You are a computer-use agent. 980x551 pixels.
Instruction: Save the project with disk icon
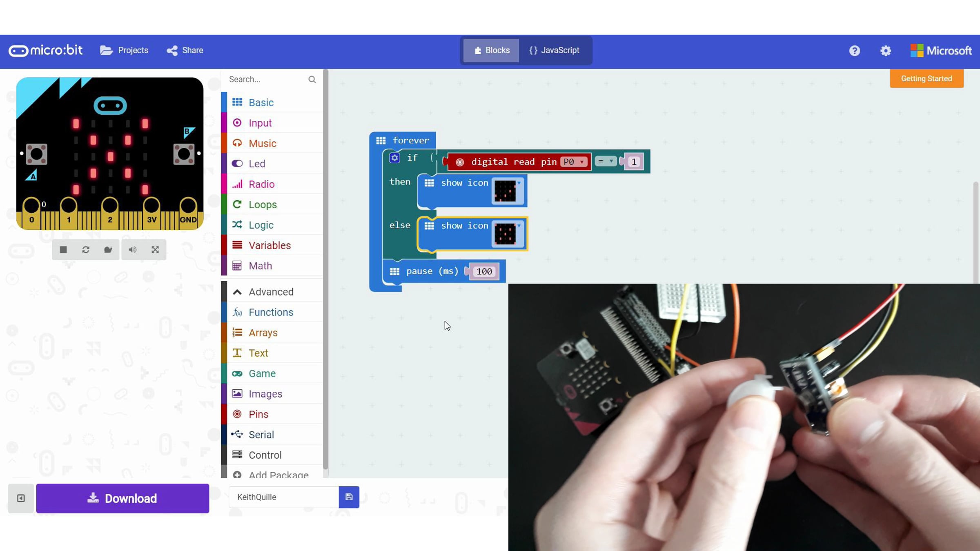click(349, 497)
